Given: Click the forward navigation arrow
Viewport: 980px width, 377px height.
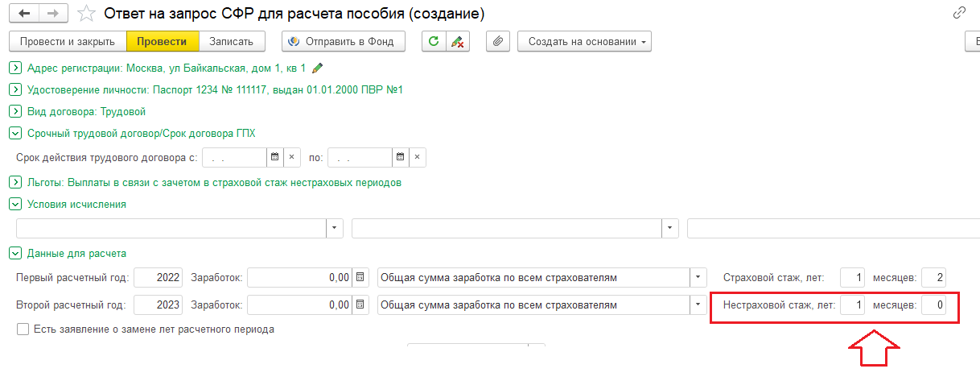Looking at the screenshot, I should click(53, 14).
